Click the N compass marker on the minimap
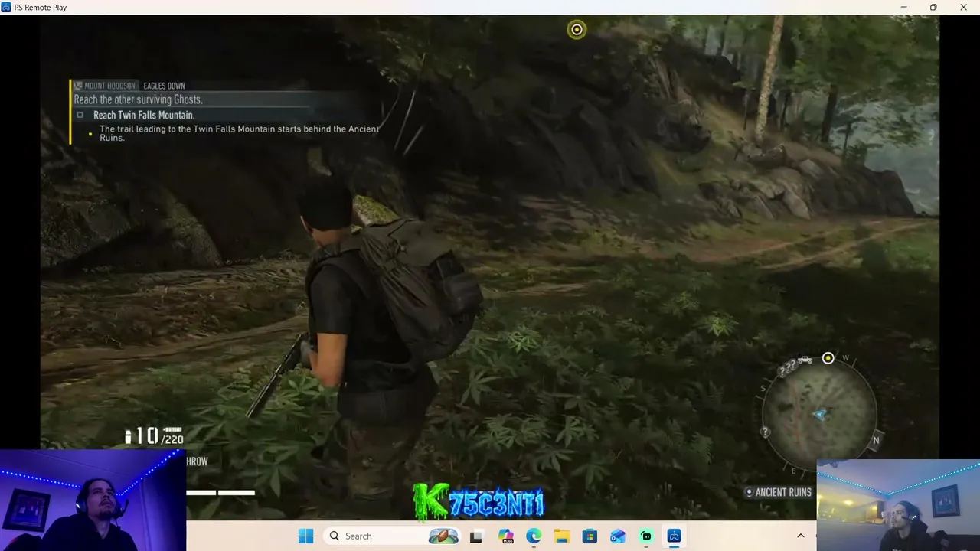This screenshot has width=980, height=551. click(876, 440)
